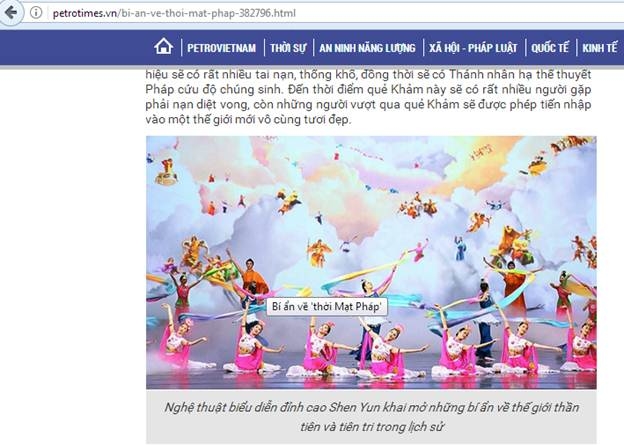Go to the home page icon in the nav bar
This screenshot has height=445, width=624.
click(164, 47)
